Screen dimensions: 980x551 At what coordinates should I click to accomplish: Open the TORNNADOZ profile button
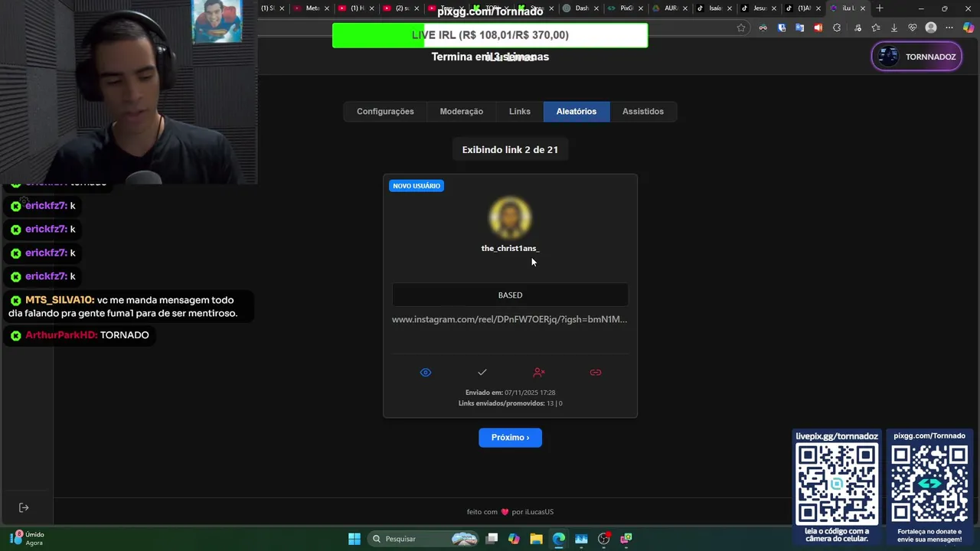point(916,57)
